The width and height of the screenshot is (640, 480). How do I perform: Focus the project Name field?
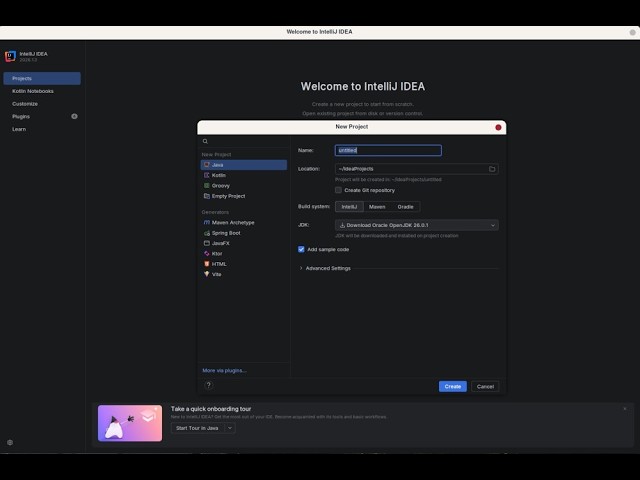pos(388,150)
